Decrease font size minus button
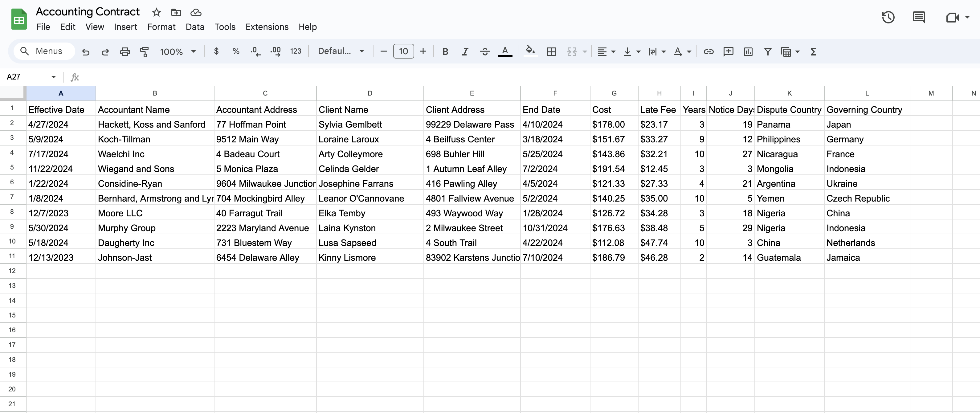The height and width of the screenshot is (413, 980). [x=383, y=51]
